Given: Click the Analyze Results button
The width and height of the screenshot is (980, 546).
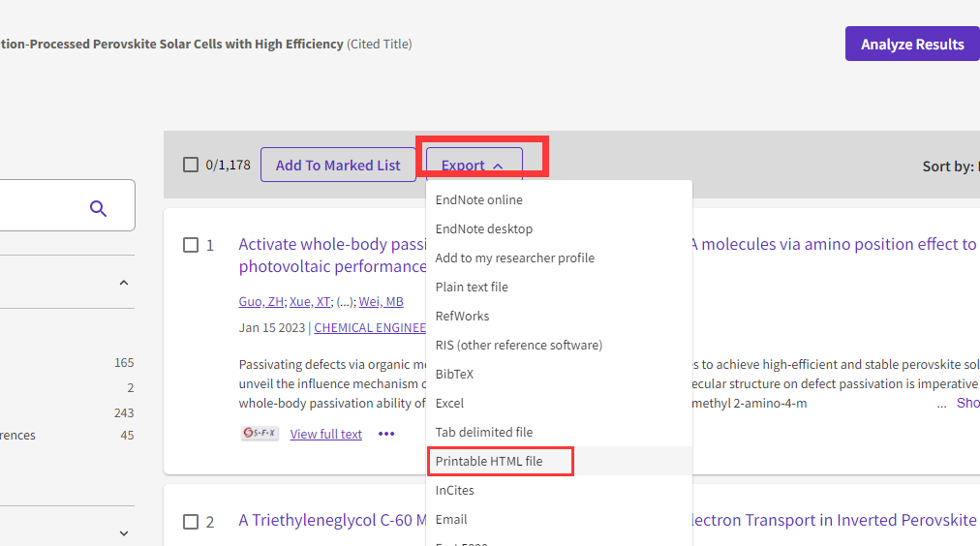Looking at the screenshot, I should pos(911,45).
